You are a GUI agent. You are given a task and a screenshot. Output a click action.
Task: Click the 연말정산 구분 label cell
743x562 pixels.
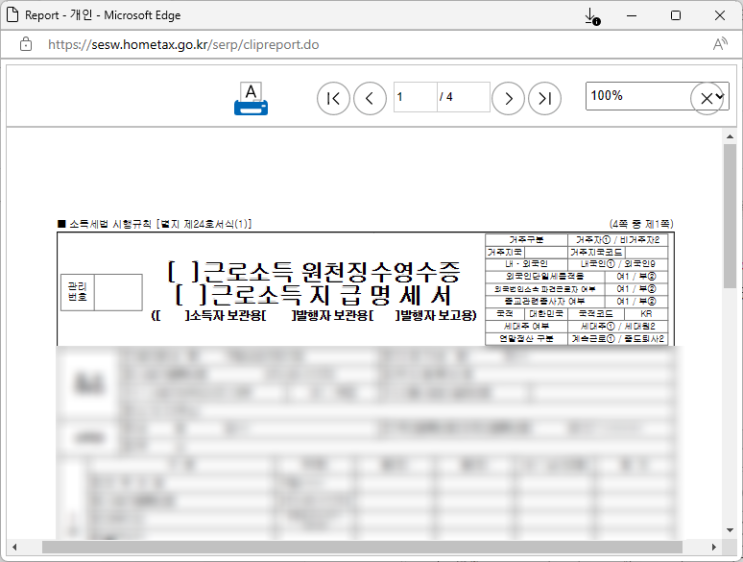526,339
